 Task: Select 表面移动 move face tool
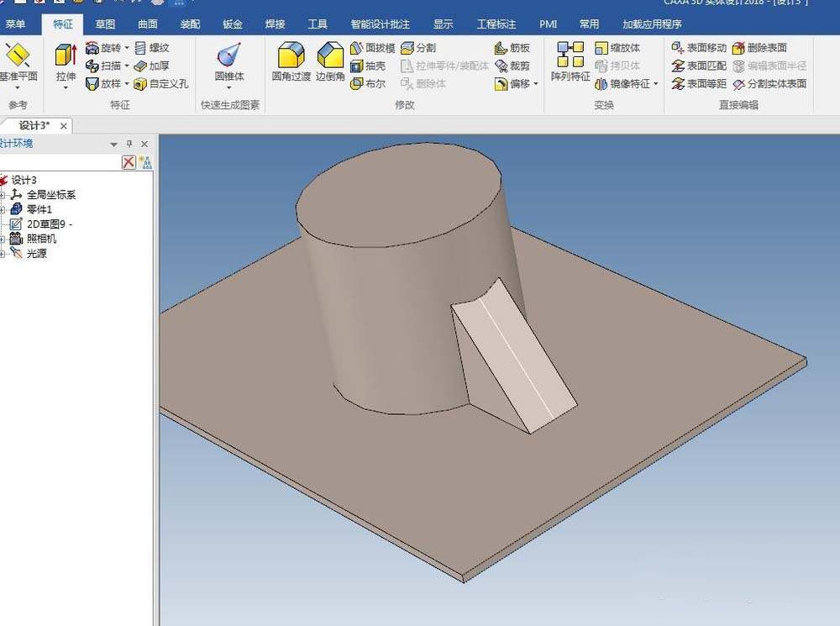tap(699, 48)
